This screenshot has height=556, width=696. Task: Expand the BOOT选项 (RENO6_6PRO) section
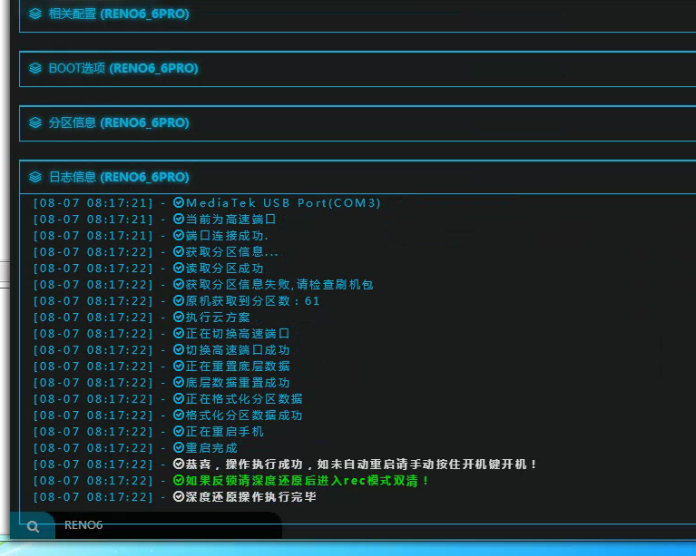pyautogui.click(x=357, y=69)
